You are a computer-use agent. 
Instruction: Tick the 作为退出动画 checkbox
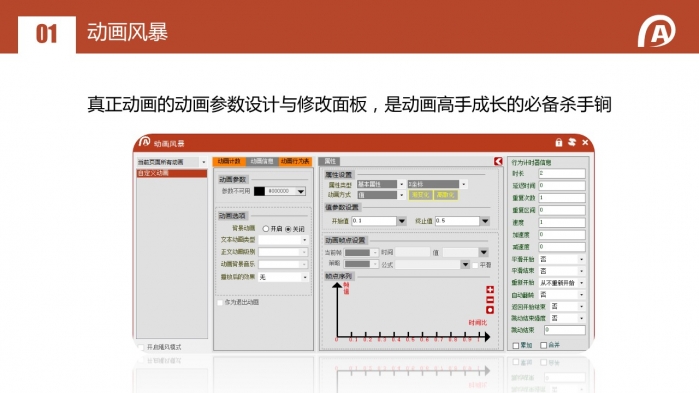coord(220,303)
